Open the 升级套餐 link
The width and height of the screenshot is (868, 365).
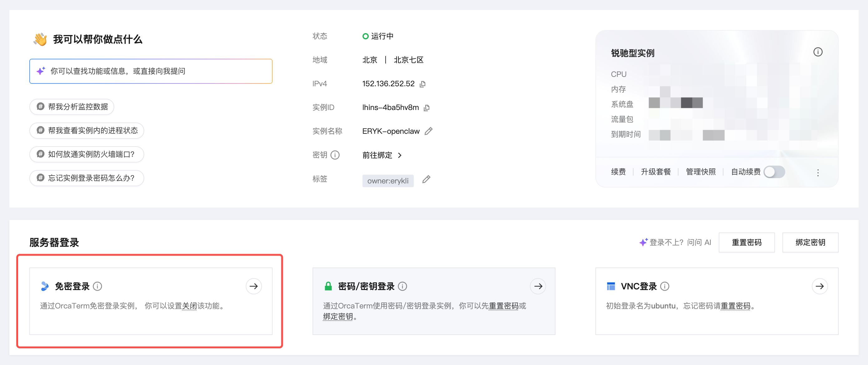pyautogui.click(x=655, y=172)
